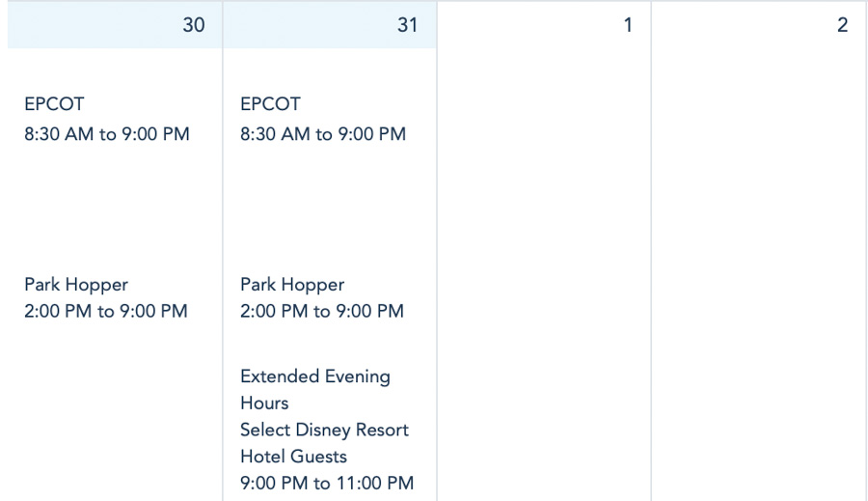The image size is (868, 501).
Task: Click Park Hopper 2:00 PM hours on 31st
Action: [322, 311]
